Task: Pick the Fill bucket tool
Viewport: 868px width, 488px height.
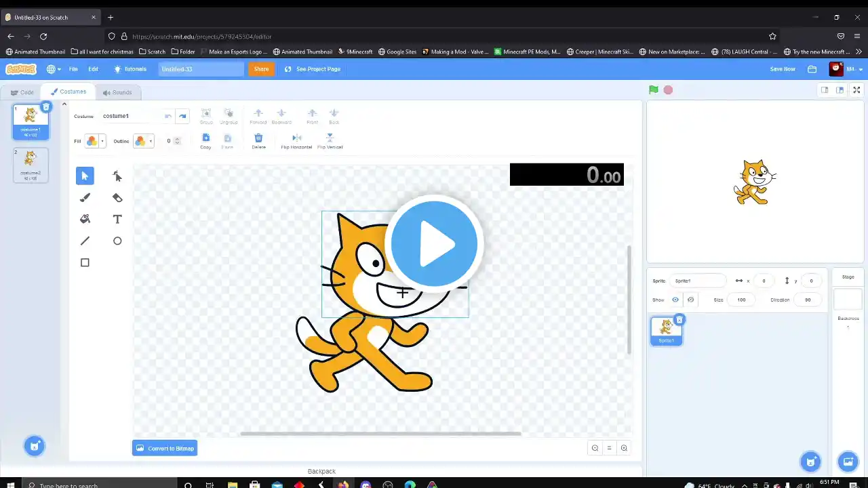Action: 85,220
